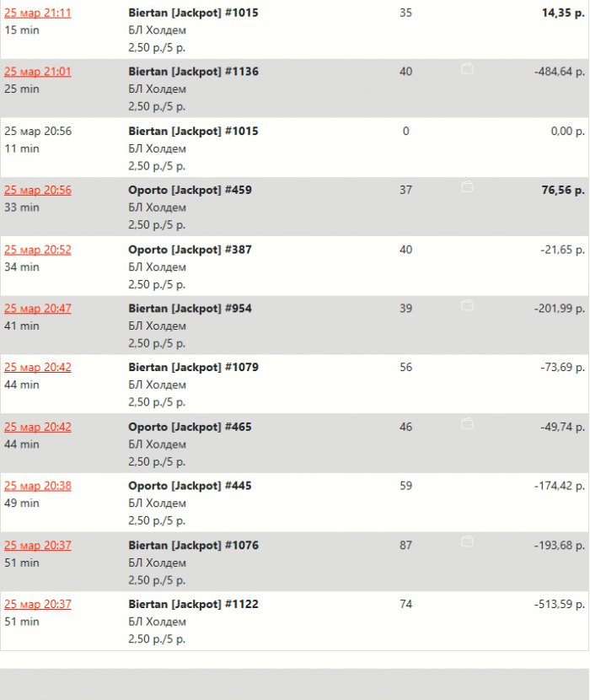The width and height of the screenshot is (590, 700).
Task: Click wallet icon in Biertan #954 row
Action: pos(467,305)
